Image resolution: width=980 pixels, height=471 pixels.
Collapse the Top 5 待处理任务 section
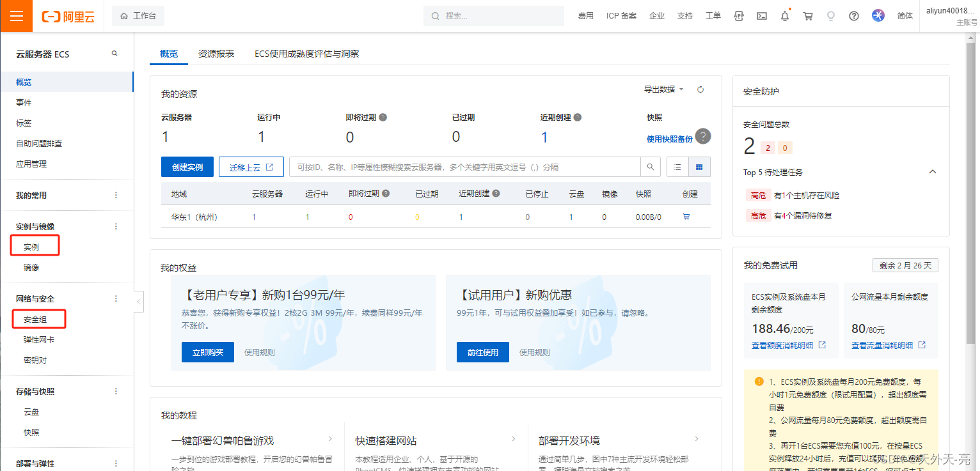click(933, 172)
